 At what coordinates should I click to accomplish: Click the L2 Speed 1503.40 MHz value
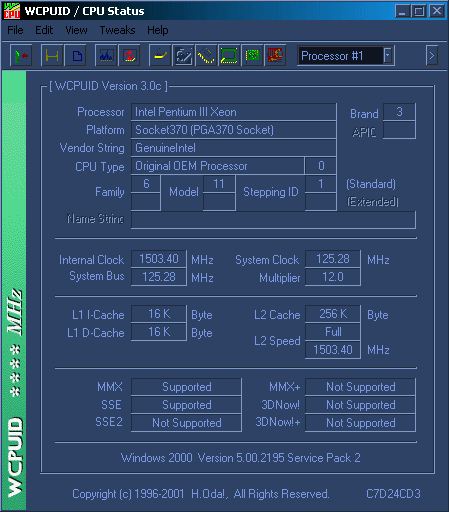coord(333,350)
